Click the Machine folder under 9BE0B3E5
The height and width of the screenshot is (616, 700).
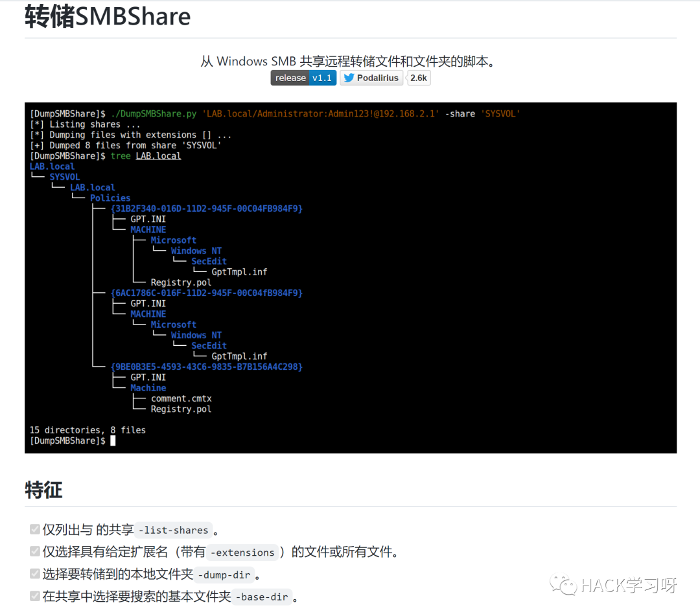(148, 388)
